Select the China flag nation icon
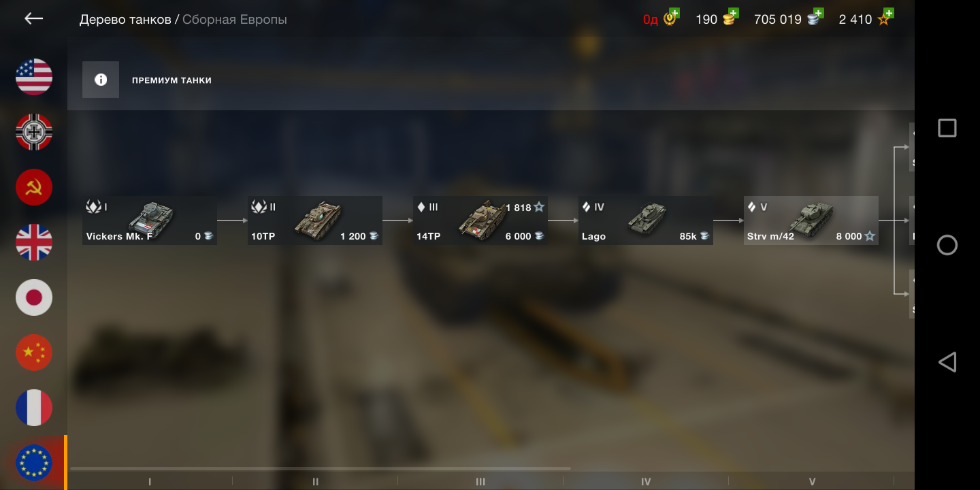This screenshot has height=490, width=980. (34, 353)
